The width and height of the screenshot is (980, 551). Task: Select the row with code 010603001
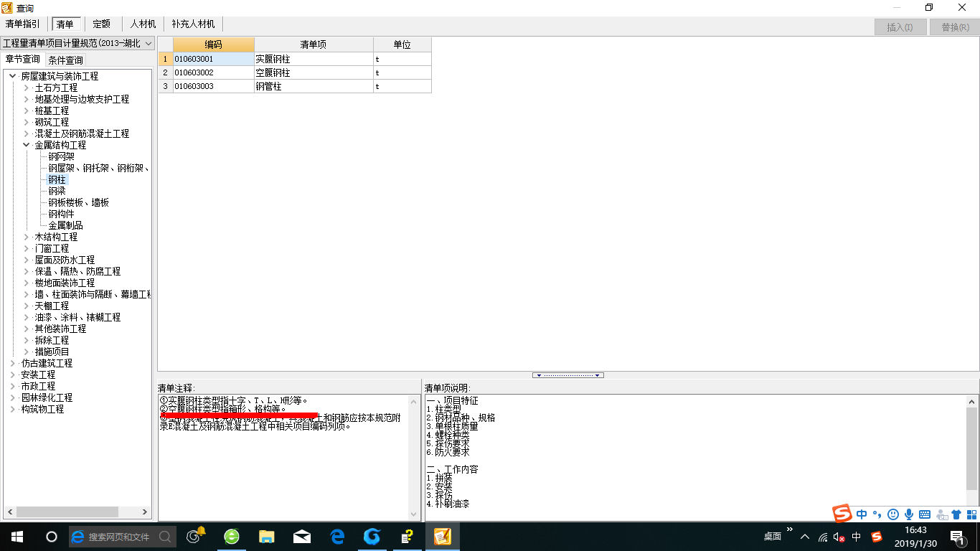click(x=295, y=59)
